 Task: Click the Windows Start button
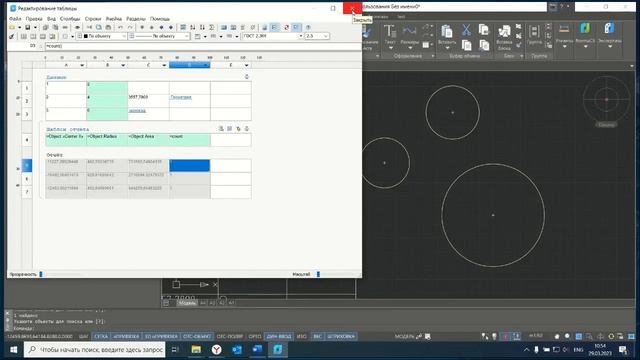pos(13,350)
